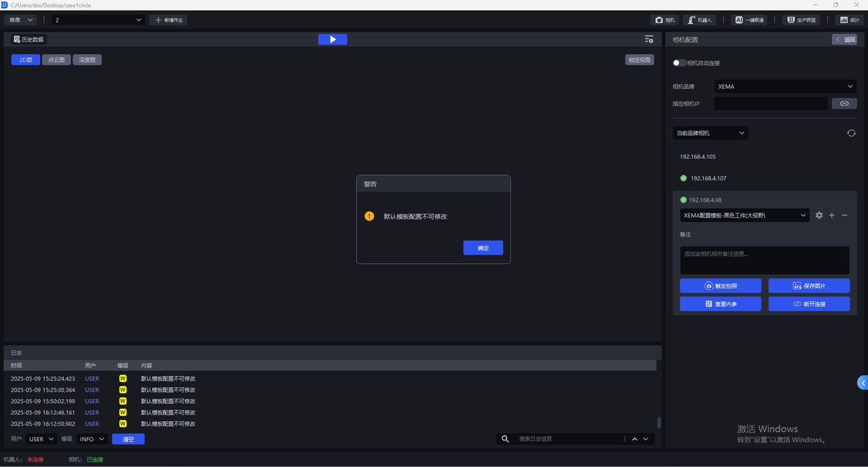The height and width of the screenshot is (467, 868).
Task: Switch to the 深度图 tab
Action: pos(87,60)
